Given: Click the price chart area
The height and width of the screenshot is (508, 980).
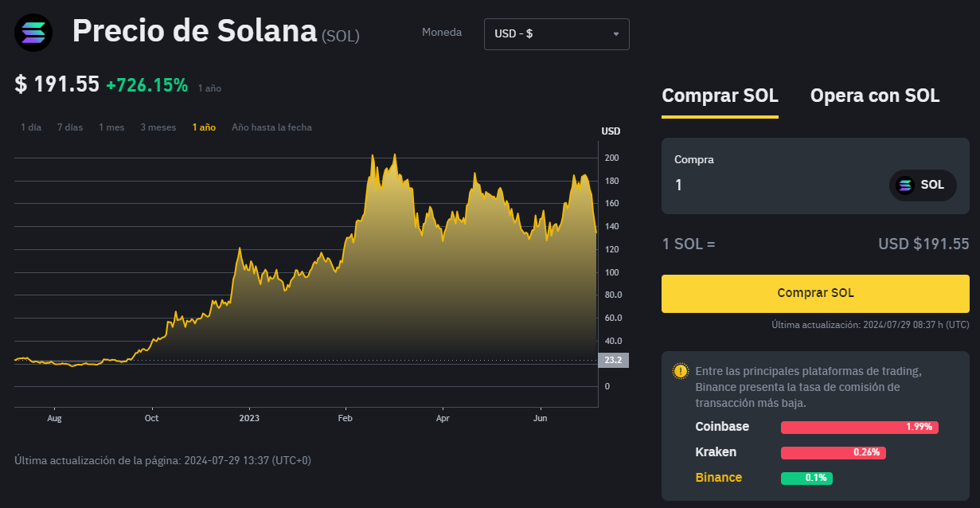Looking at the screenshot, I should (x=306, y=275).
